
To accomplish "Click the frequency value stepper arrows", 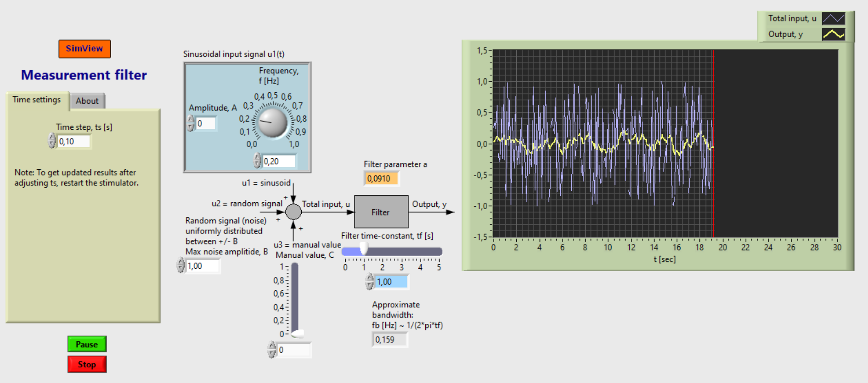I will tap(257, 161).
